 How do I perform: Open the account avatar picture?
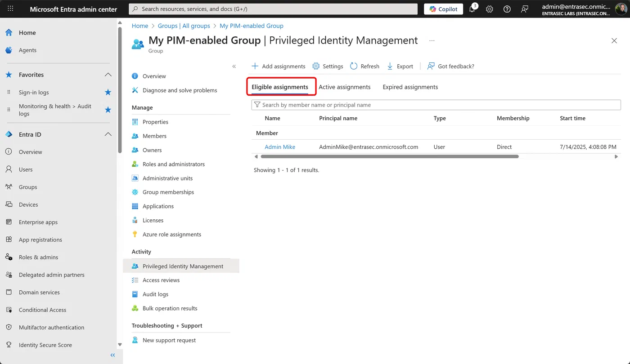(621, 9)
